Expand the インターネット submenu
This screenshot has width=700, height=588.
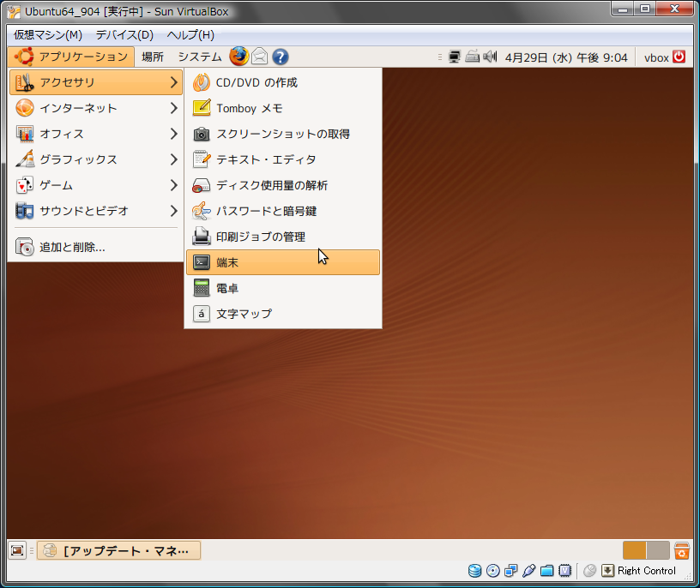coord(96,108)
